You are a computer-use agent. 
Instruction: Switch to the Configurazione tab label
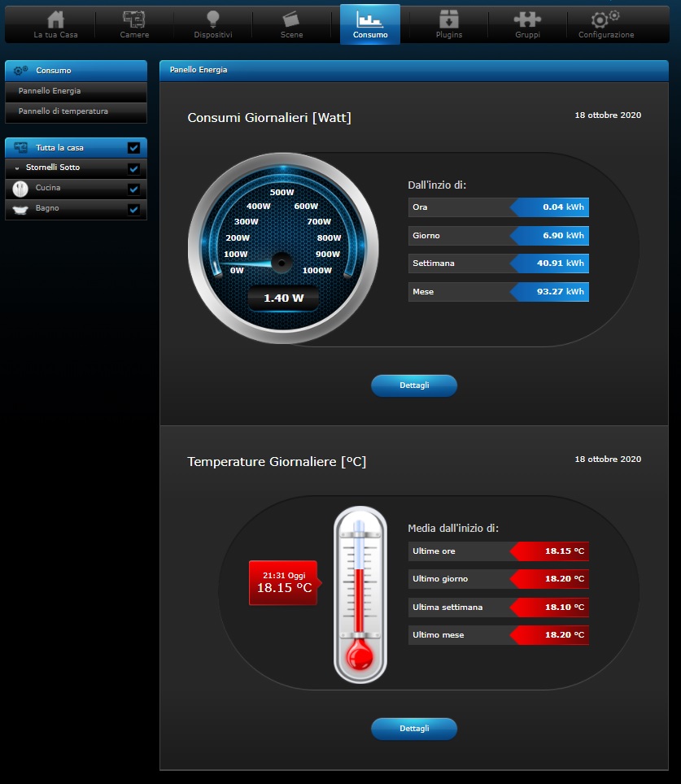click(x=606, y=35)
